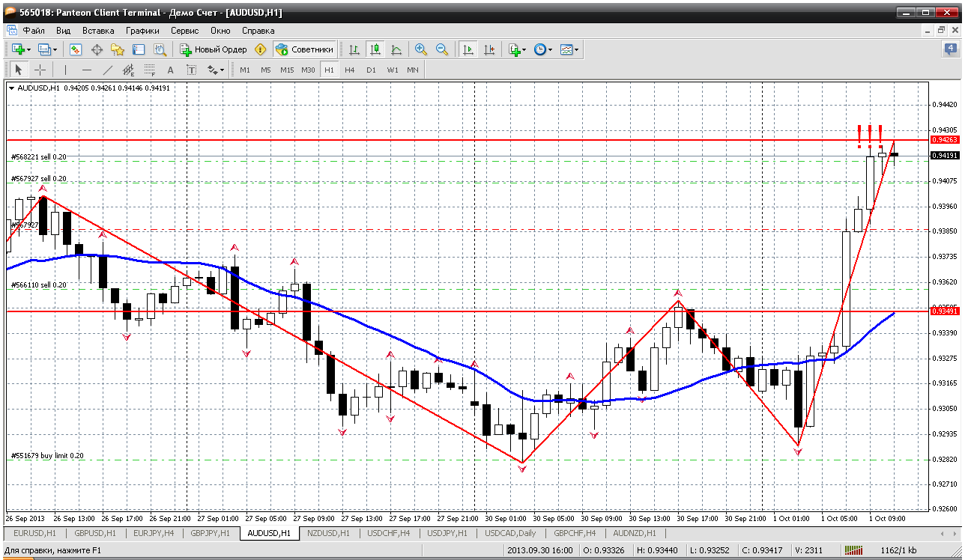Switch chart to Japanese candlesticks
This screenshot has height=560, width=965.
(375, 49)
